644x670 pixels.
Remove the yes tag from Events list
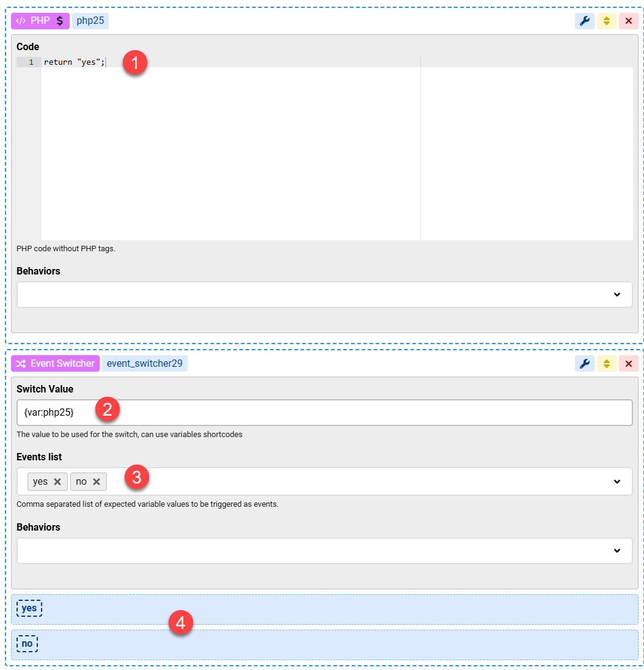coord(57,482)
